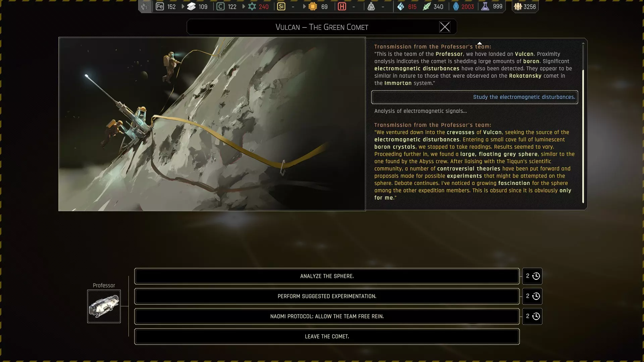
Task: Click the alloy plates resource icon
Action: 191,6
